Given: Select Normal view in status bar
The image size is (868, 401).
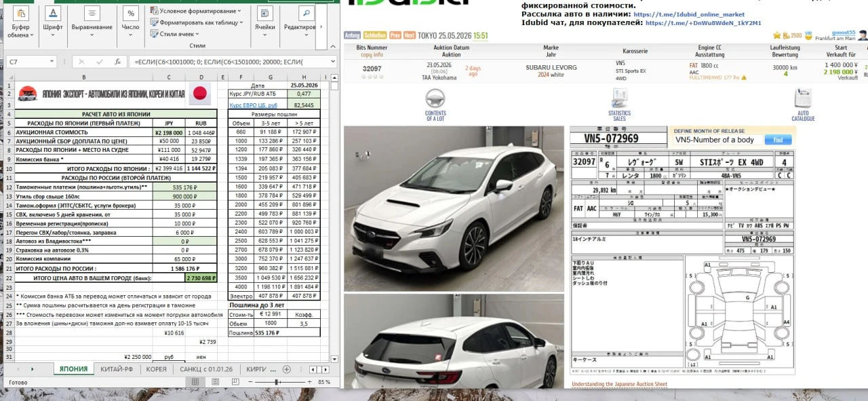Looking at the screenshot, I should (x=195, y=383).
